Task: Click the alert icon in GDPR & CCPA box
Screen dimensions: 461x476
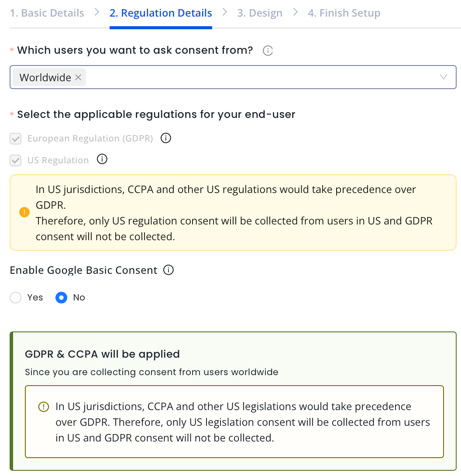Action: pyautogui.click(x=44, y=407)
